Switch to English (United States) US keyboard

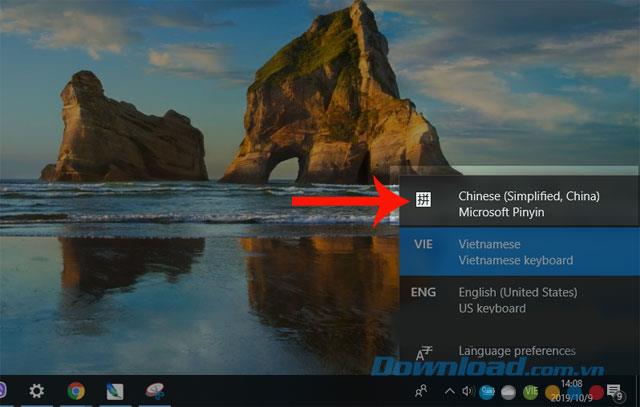pos(518,300)
